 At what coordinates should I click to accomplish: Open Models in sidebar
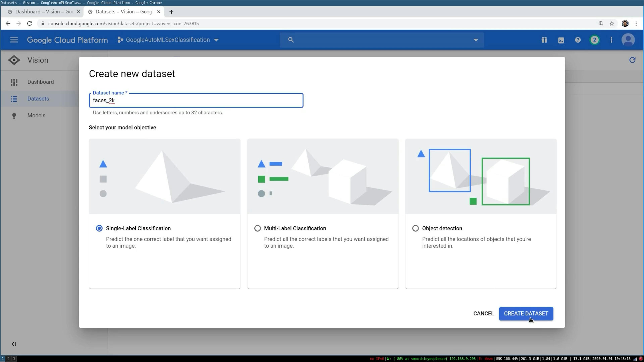(36, 115)
